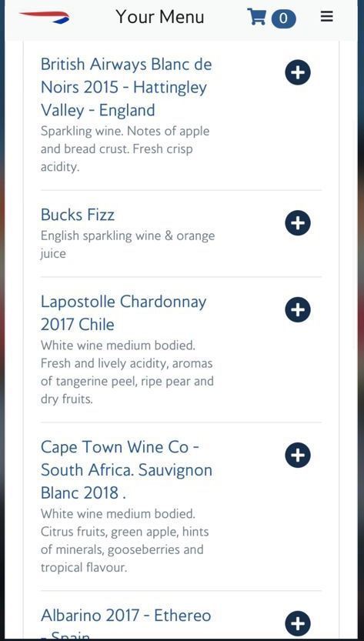The image size is (364, 641).
Task: Add Lapostolle Chardonnay 2017 with plus icon
Action: coord(298,309)
